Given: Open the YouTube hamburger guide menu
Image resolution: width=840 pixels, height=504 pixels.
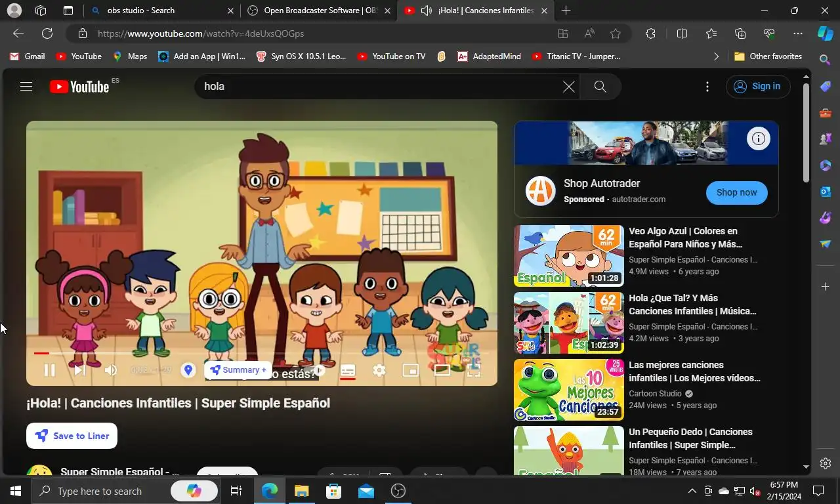Looking at the screenshot, I should pos(26,86).
